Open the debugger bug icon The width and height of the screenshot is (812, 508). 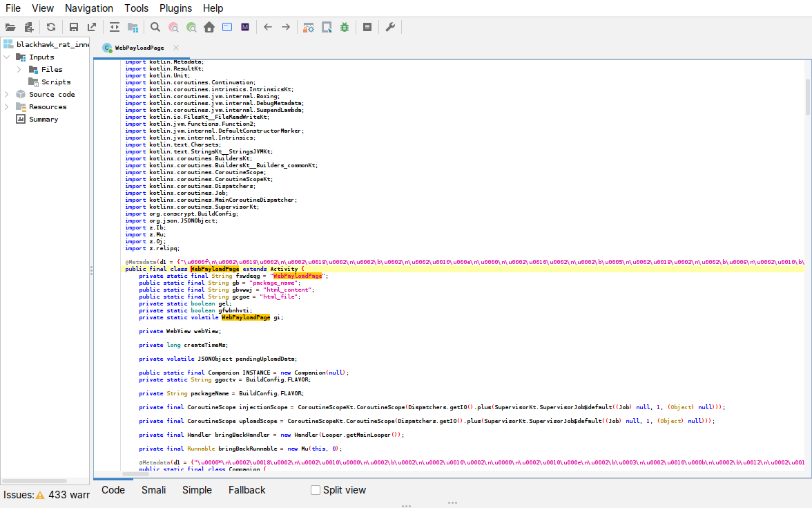pos(345,28)
